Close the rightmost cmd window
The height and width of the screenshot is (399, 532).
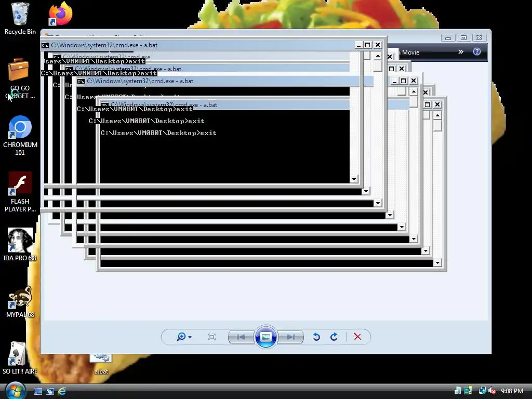click(437, 104)
